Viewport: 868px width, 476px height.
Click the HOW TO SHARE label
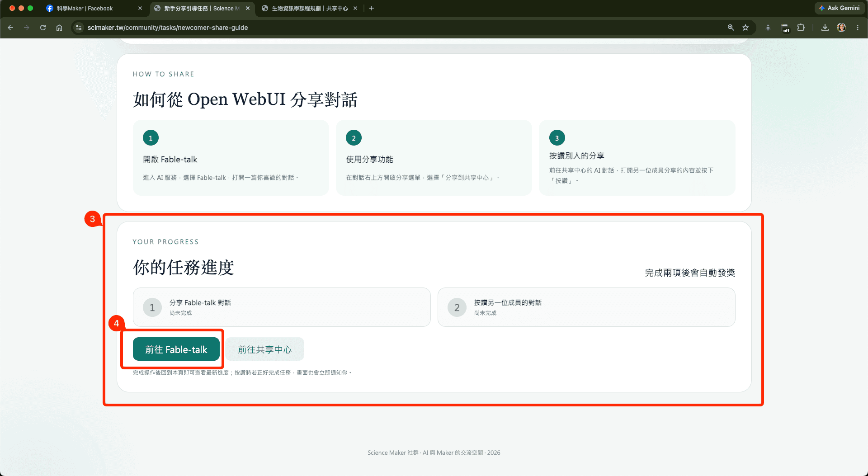164,74
